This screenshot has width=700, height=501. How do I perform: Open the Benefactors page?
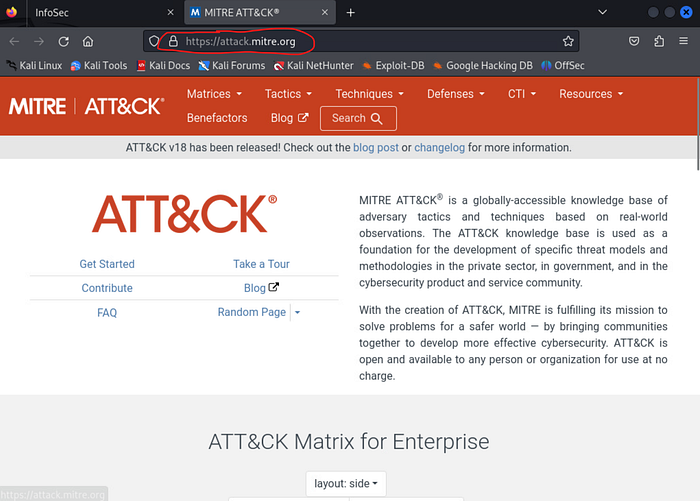coord(217,118)
